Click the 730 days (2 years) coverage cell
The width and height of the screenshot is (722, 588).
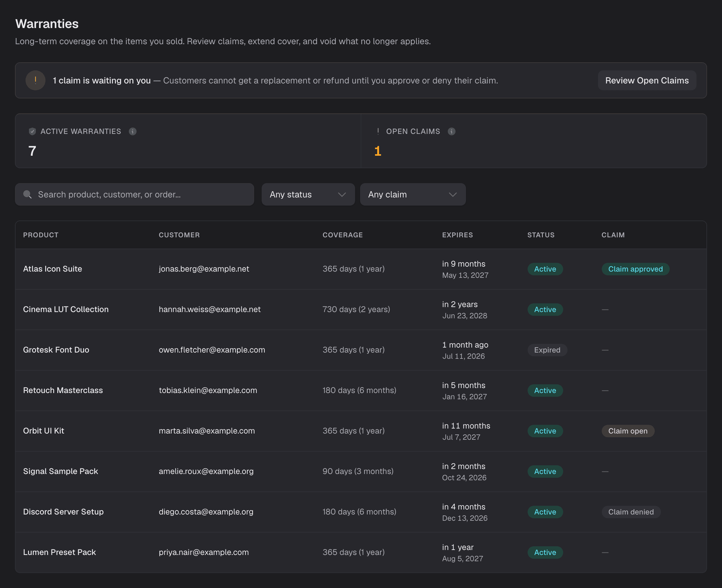356,309
